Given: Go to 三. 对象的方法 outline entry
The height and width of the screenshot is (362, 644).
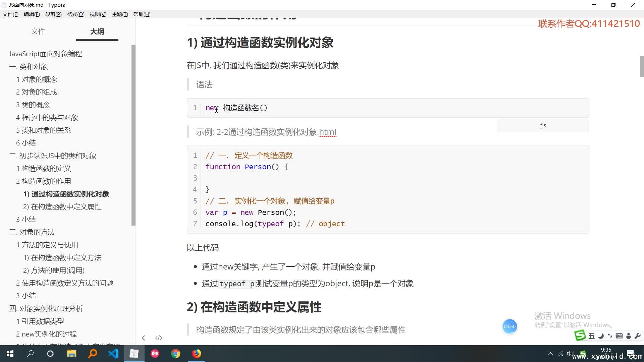Looking at the screenshot, I should (32, 232).
